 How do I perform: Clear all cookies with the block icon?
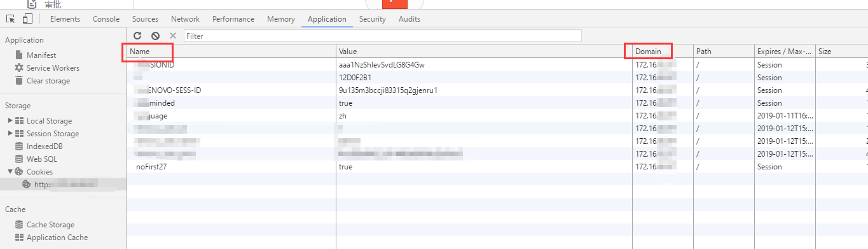[x=155, y=36]
